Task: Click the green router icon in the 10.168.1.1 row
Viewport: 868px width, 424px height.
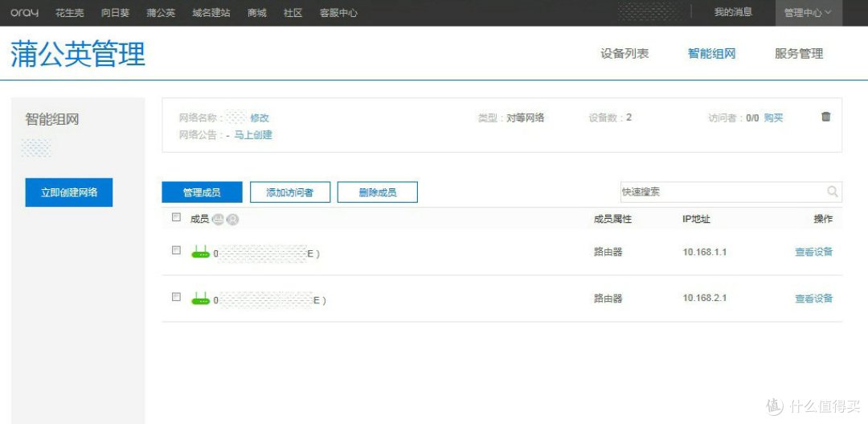Action: (x=201, y=252)
